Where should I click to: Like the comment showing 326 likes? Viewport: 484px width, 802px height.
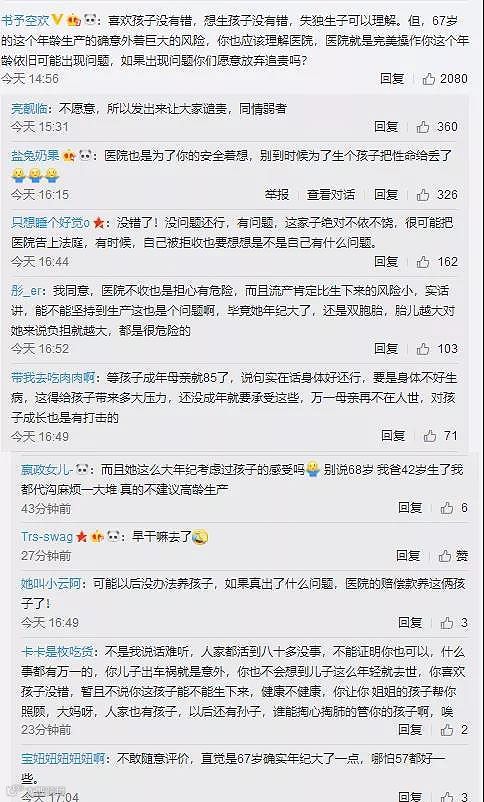tap(423, 195)
